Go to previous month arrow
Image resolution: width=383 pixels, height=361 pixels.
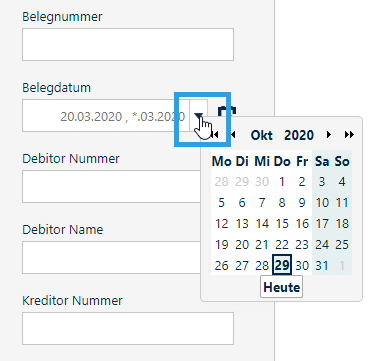click(x=233, y=135)
